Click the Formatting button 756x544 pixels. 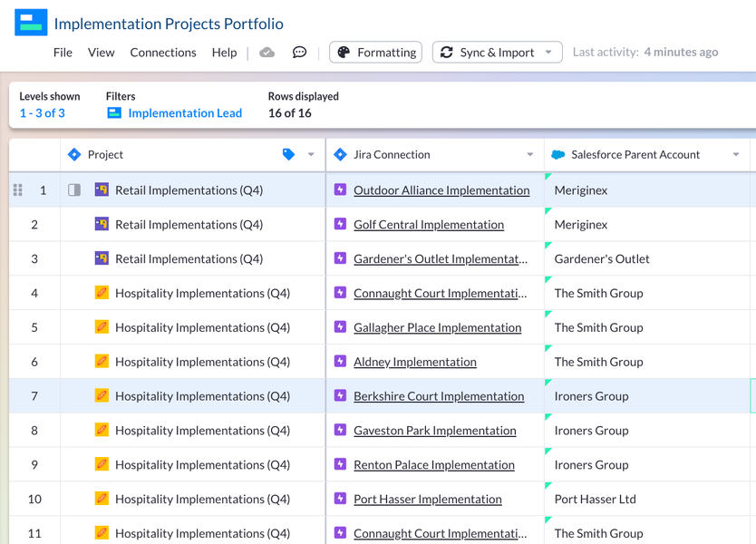point(375,52)
